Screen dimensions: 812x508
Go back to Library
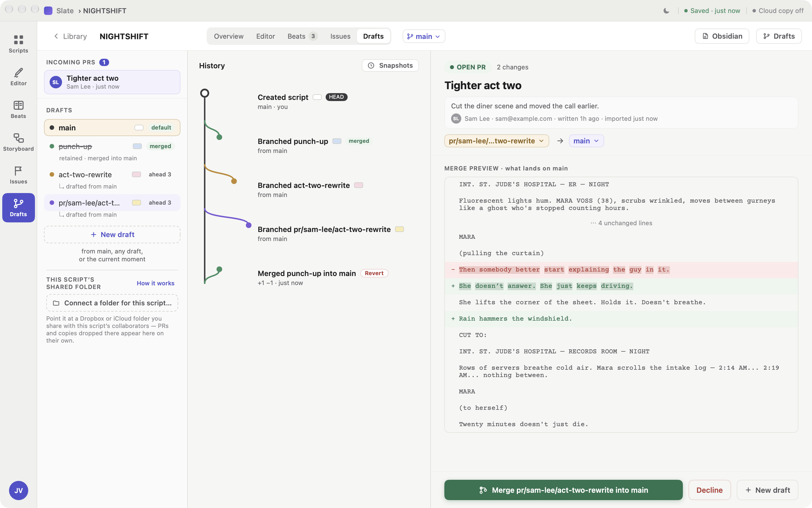point(70,36)
